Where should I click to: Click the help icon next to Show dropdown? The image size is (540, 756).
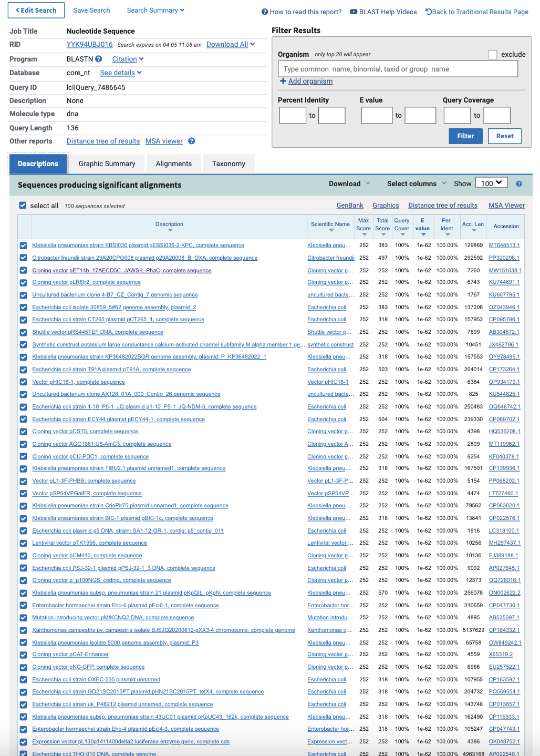click(519, 184)
